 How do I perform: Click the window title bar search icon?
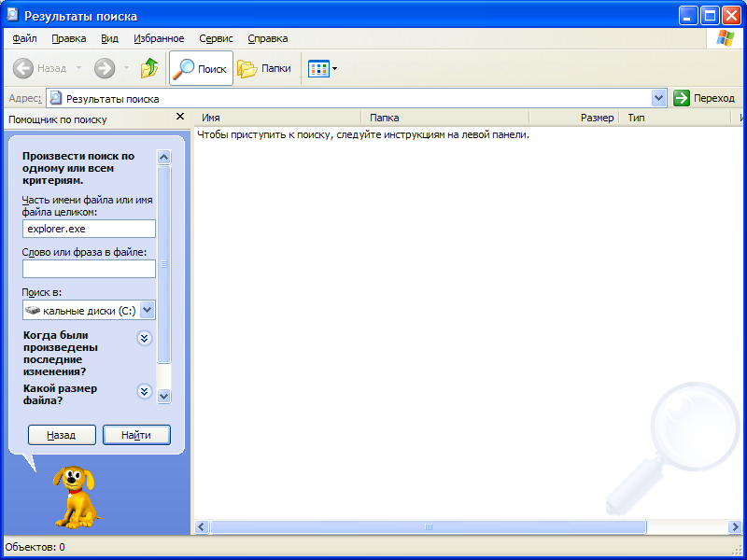click(12, 16)
